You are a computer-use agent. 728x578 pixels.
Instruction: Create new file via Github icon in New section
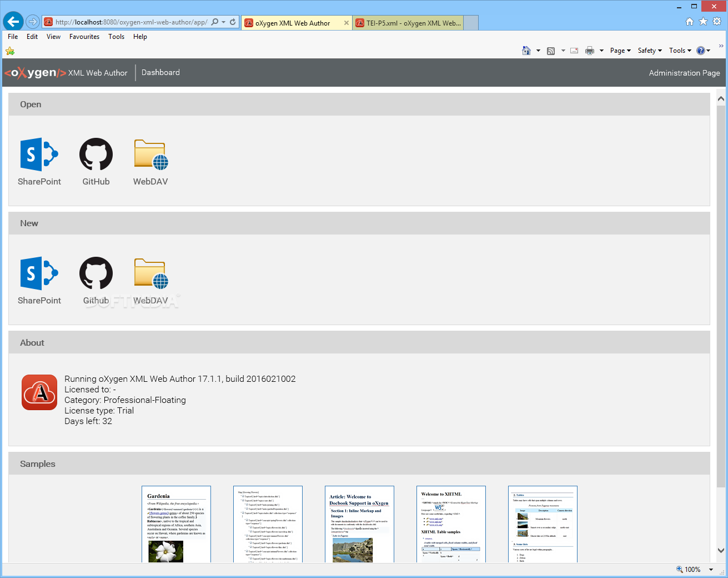pyautogui.click(x=96, y=273)
